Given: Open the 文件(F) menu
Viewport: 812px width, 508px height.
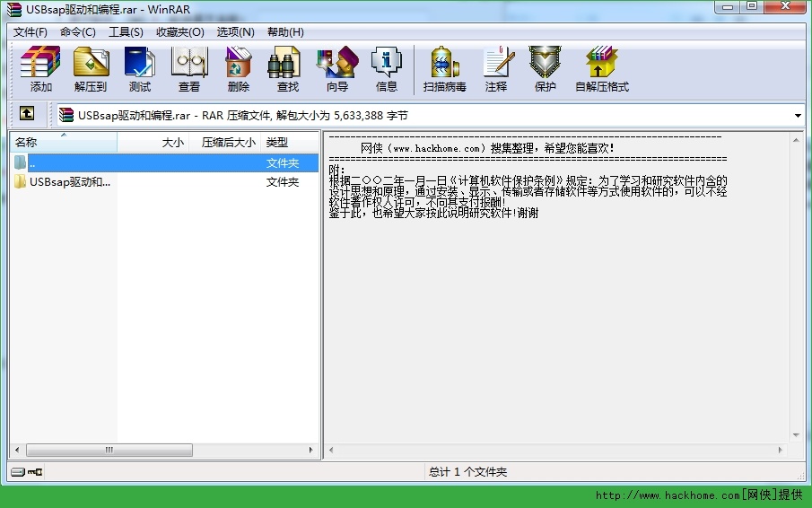Looking at the screenshot, I should 30,32.
